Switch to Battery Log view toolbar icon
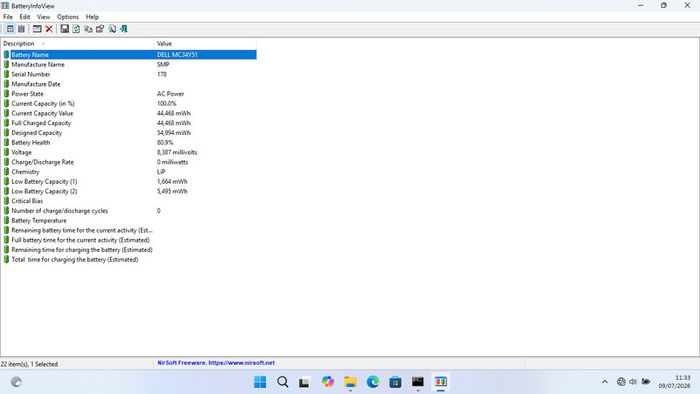The height and width of the screenshot is (394, 700). [21, 29]
